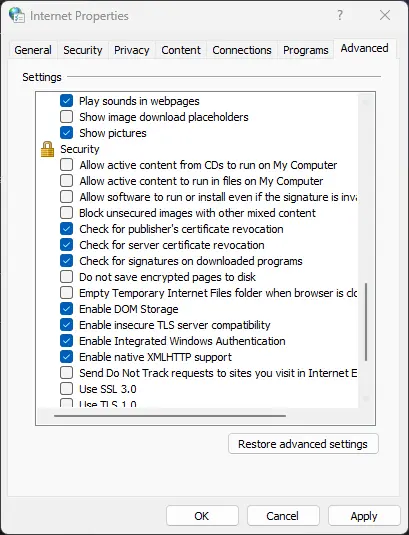
Task: Click the horizontal scrollbar in settings list
Action: [x=170, y=416]
